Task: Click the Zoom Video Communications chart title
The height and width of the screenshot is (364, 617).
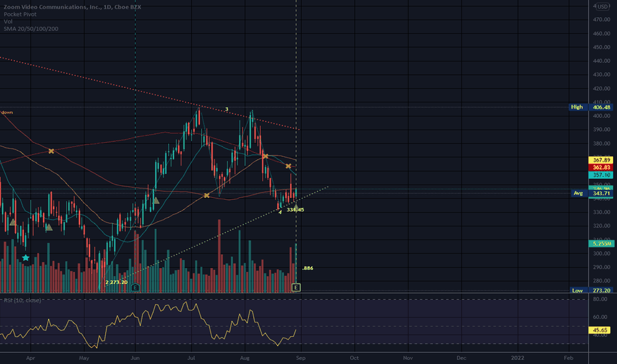Action: (72, 7)
